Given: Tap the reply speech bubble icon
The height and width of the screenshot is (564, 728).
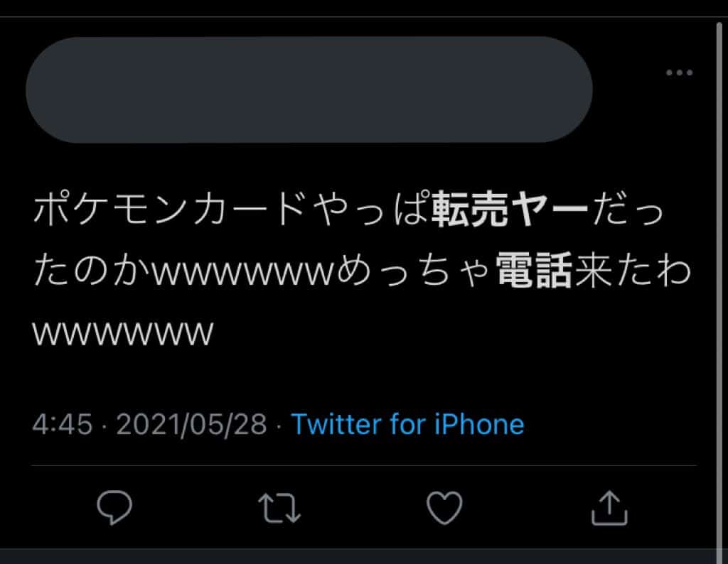Looking at the screenshot, I should point(114,507).
